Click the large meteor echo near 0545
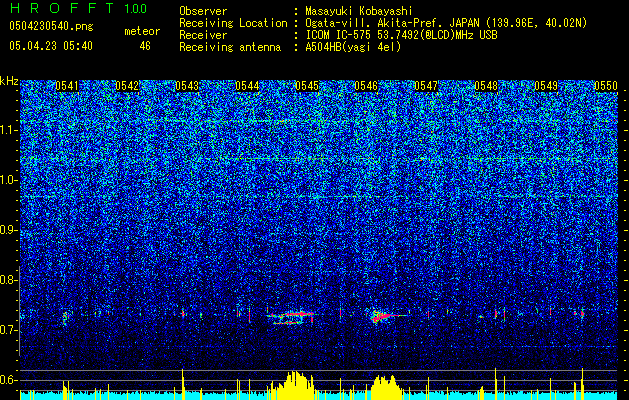The height and width of the screenshot is (400, 629). (x=292, y=317)
